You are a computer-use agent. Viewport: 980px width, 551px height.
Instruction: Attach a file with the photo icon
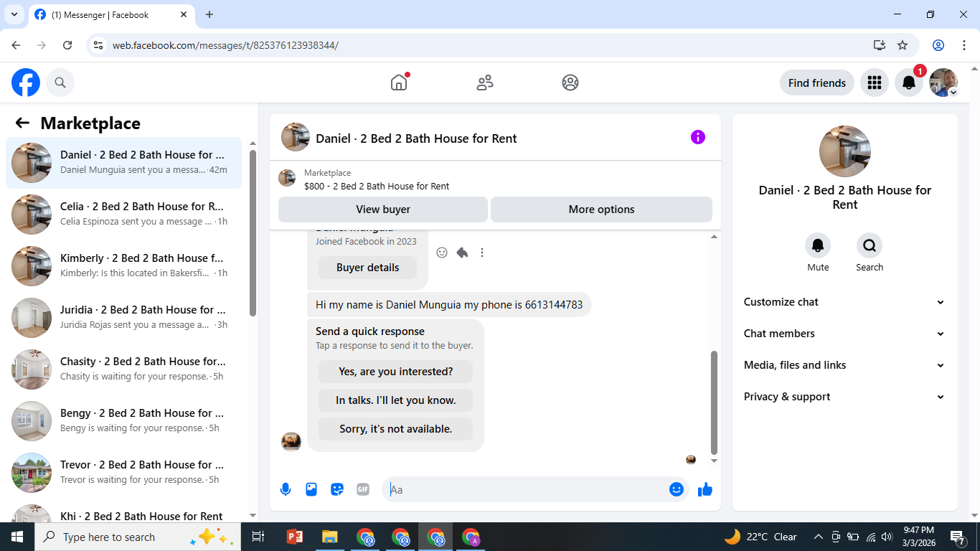(311, 489)
